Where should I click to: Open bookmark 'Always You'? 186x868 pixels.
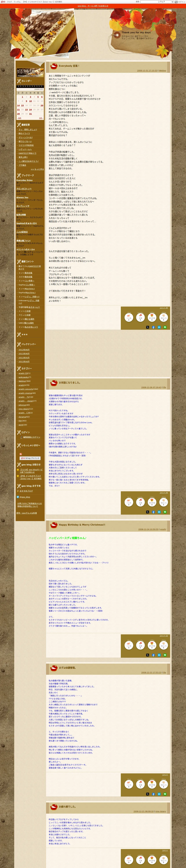click(x=22, y=197)
